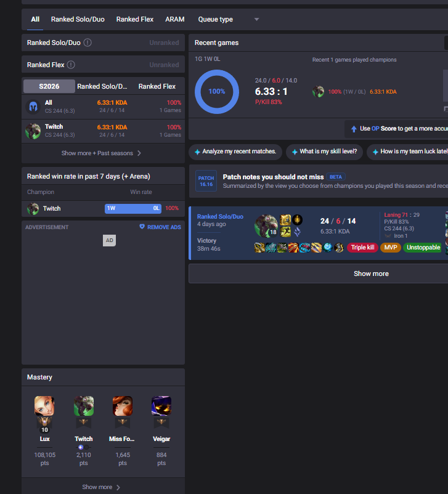Select the blue arrow beside Use OP Score
The height and width of the screenshot is (494, 448).
coord(354,129)
